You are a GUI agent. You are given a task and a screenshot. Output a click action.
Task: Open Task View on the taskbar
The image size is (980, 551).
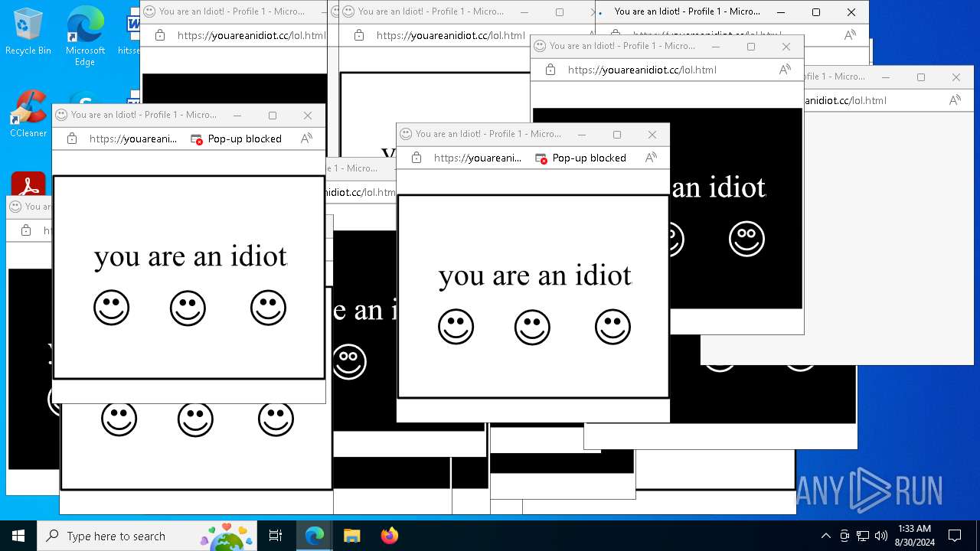point(276,536)
